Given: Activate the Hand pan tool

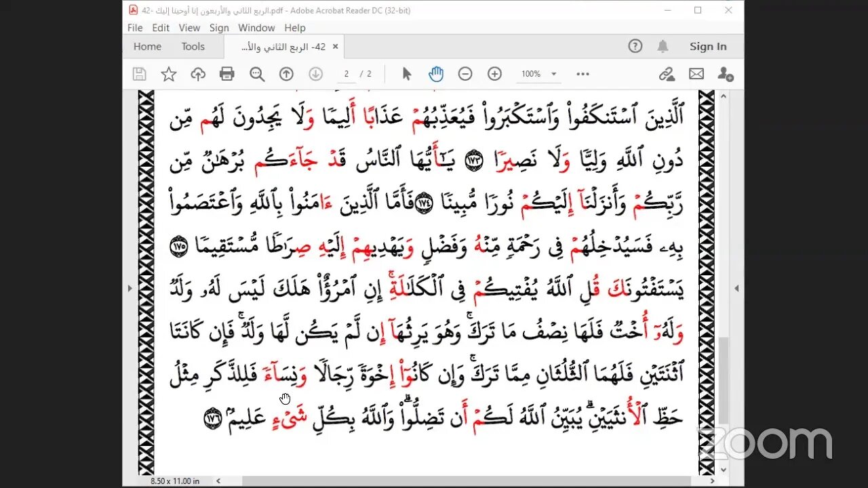Looking at the screenshot, I should pyautogui.click(x=436, y=74).
